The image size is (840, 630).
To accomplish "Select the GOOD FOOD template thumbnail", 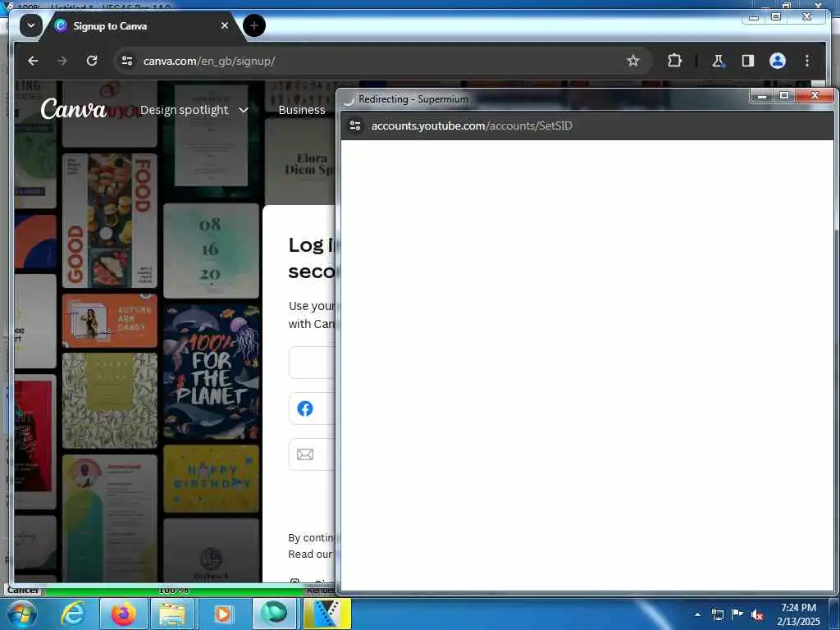I will click(109, 221).
